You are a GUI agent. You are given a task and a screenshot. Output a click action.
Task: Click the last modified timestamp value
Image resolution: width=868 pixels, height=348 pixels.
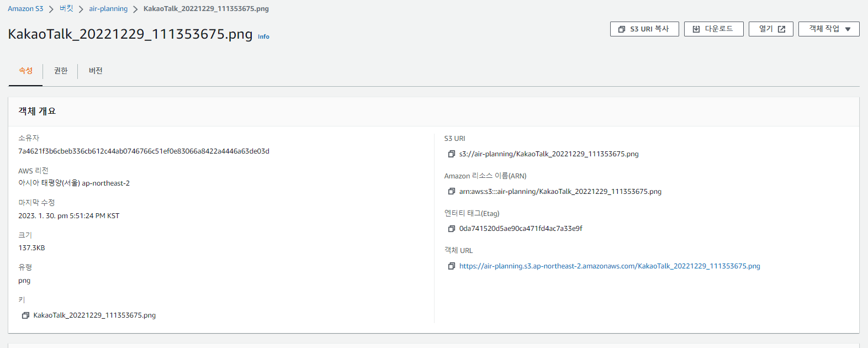pyautogui.click(x=68, y=216)
